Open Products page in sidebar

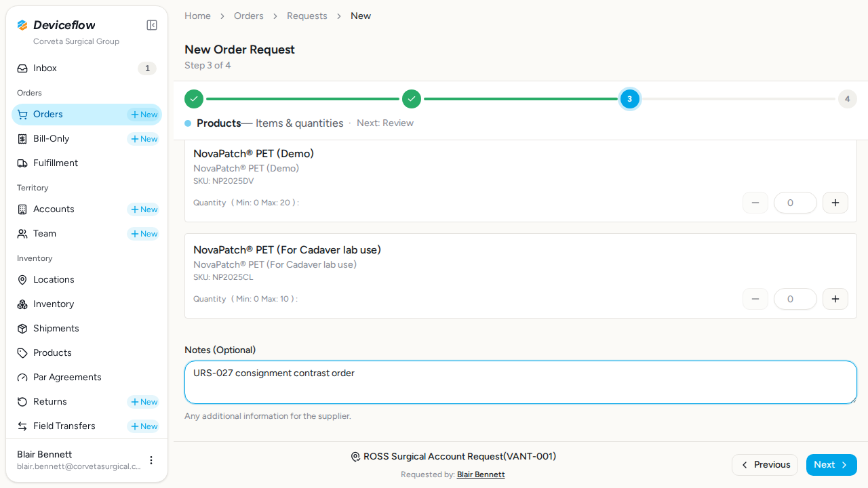[87, 353]
